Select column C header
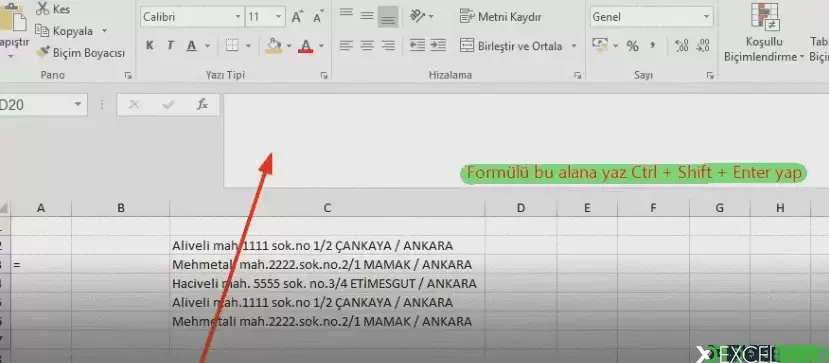 [327, 208]
